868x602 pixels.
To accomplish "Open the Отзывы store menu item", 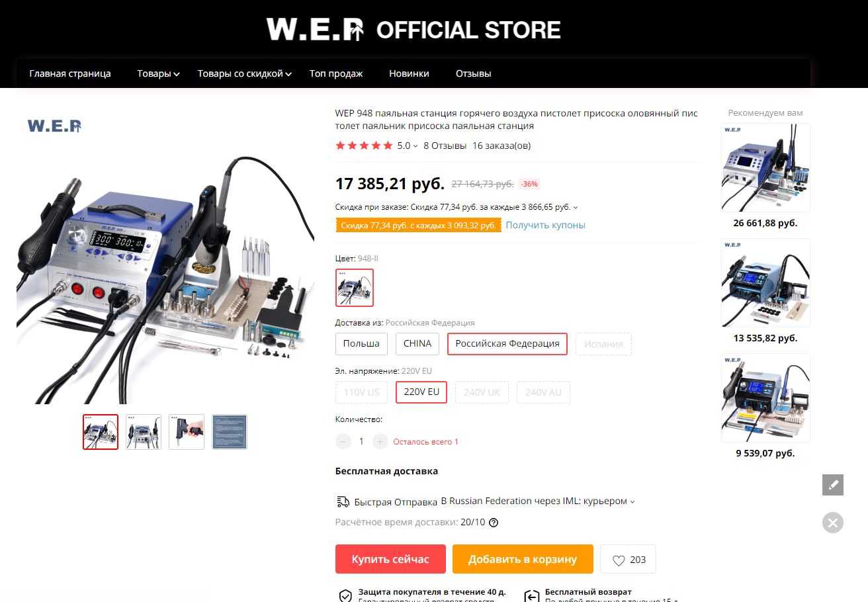I will pos(473,73).
